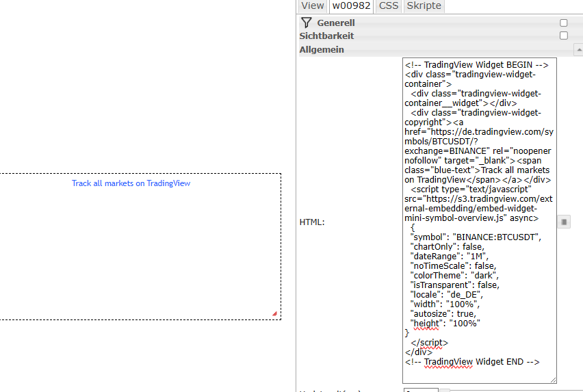Open the CSS tab

[x=389, y=6]
